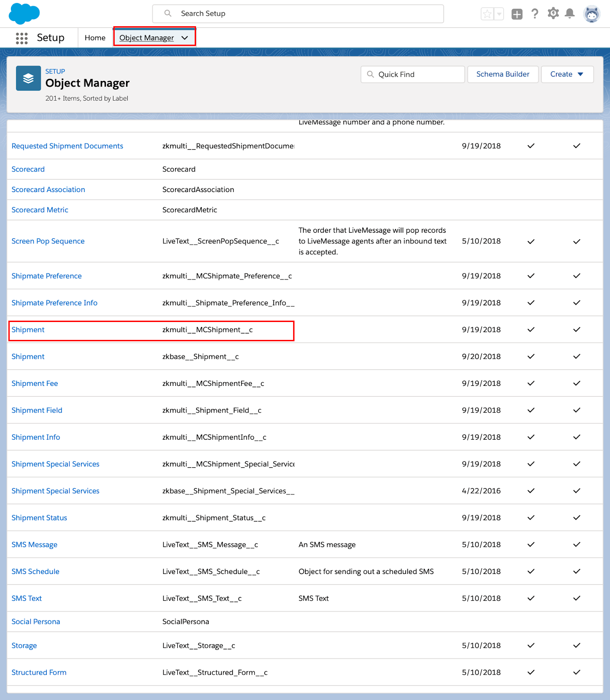Open the user avatar profile menu
610x700 pixels.
592,14
